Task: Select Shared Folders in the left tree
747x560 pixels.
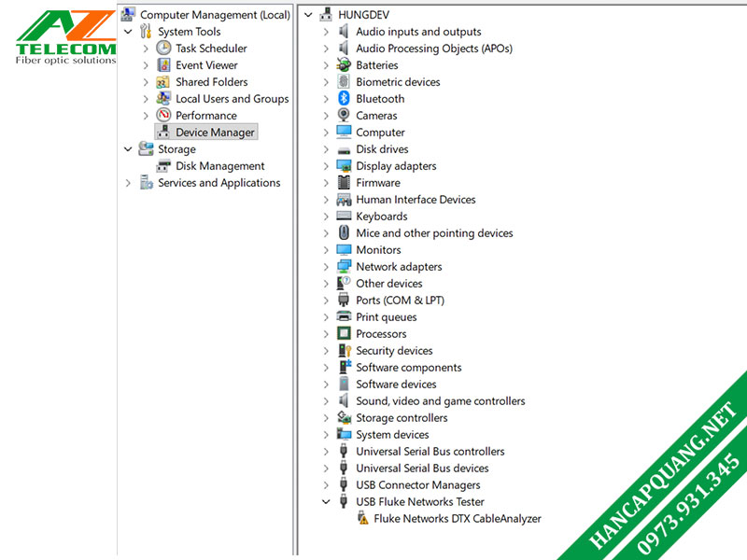Action: [212, 82]
